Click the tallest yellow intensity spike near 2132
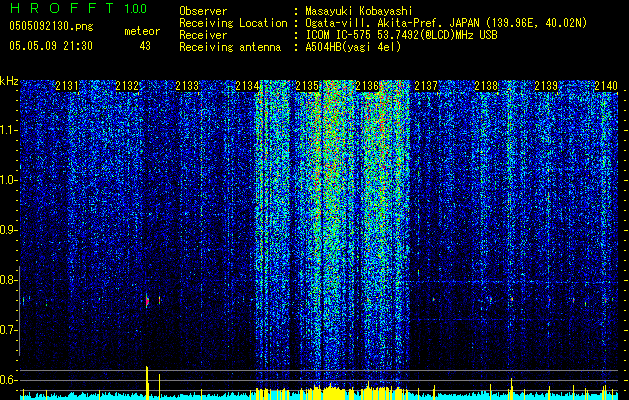 [x=147, y=382]
